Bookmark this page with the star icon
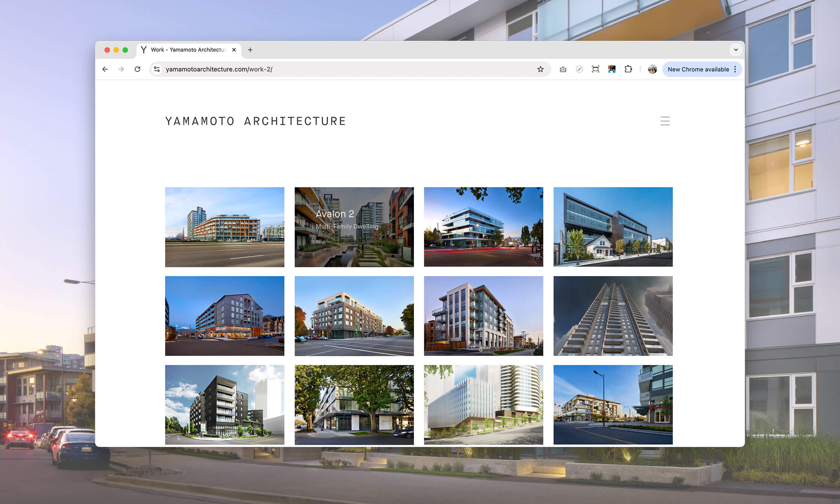This screenshot has height=504, width=840. (540, 69)
